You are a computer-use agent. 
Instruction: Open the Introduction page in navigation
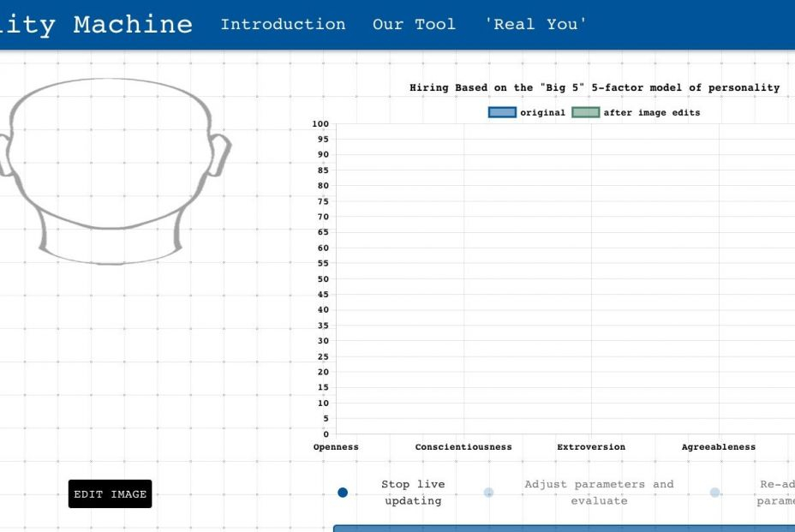[283, 24]
